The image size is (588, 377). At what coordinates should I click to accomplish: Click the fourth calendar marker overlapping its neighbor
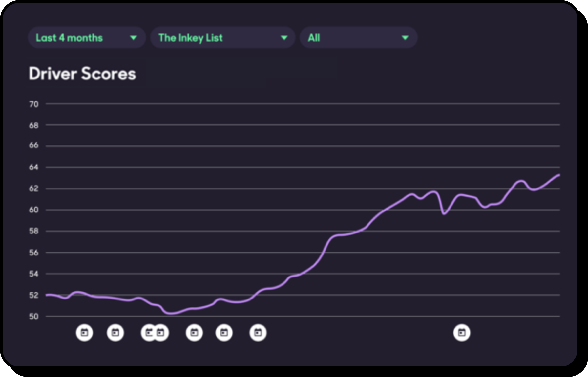coord(161,333)
